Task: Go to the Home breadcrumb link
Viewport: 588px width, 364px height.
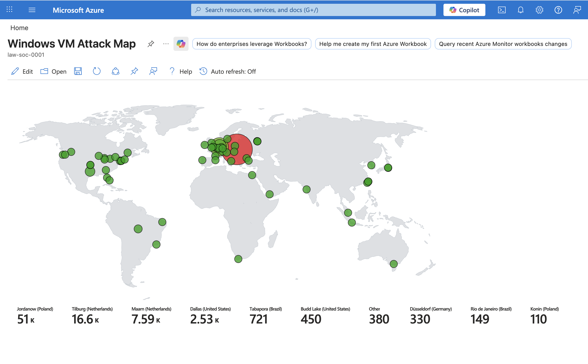Action: click(19, 28)
